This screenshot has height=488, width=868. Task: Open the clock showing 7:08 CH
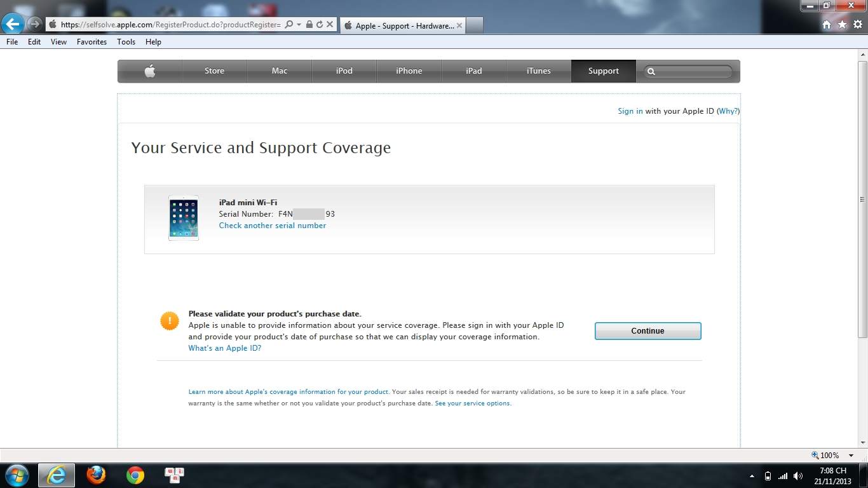click(x=833, y=476)
